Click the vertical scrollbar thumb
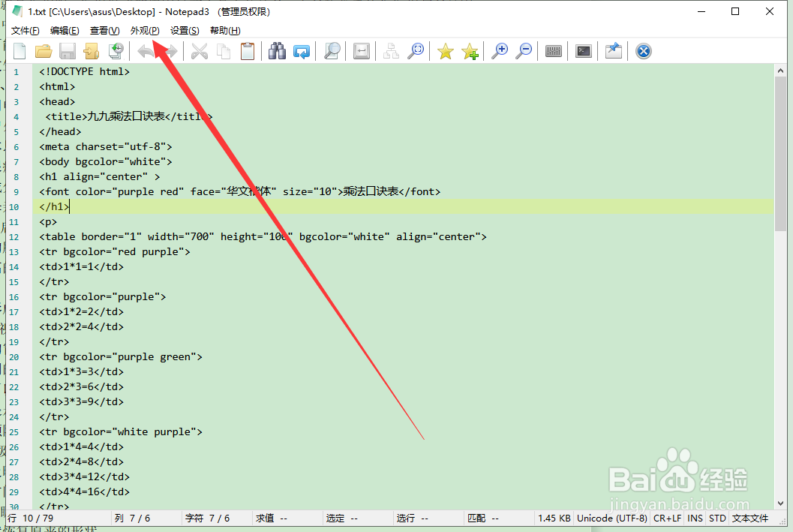 pos(780,153)
